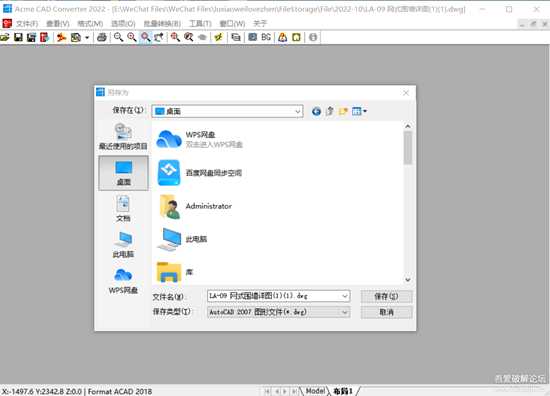The width and height of the screenshot is (550, 396).
Task: Switch to the 布局1 layout tab
Action: coord(343,391)
